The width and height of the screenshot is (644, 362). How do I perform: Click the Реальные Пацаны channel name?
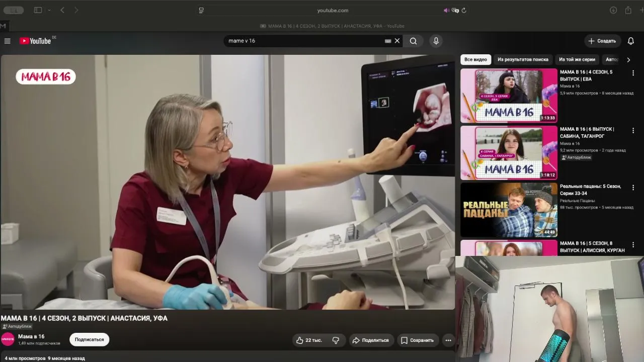click(577, 201)
